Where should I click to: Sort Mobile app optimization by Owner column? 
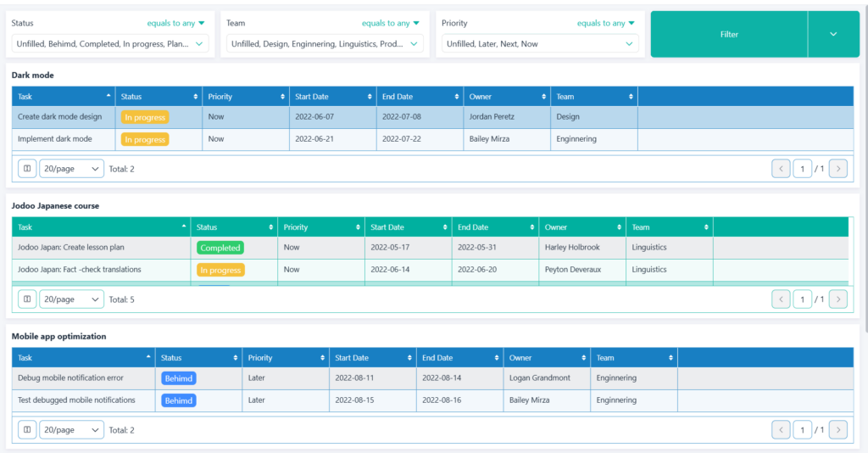pyautogui.click(x=582, y=358)
